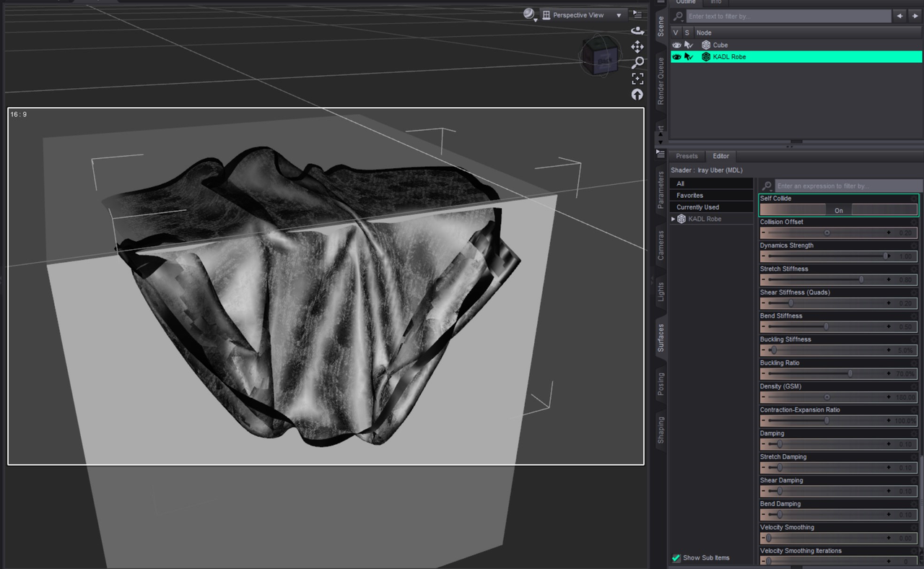Switch to the Editor tab in the Surfaces pane
Image resolution: width=924 pixels, height=569 pixels.
coord(720,156)
